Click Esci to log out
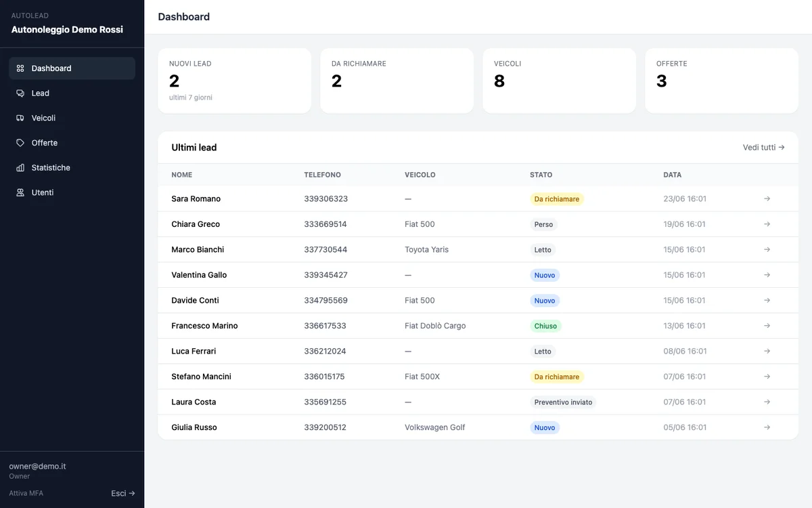 click(x=123, y=493)
